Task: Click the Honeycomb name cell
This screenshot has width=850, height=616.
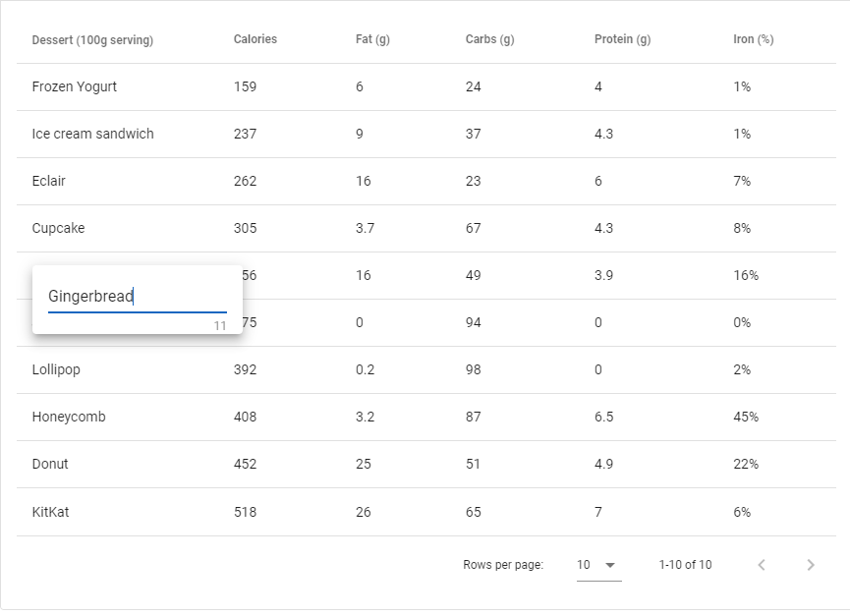Action: (x=69, y=417)
